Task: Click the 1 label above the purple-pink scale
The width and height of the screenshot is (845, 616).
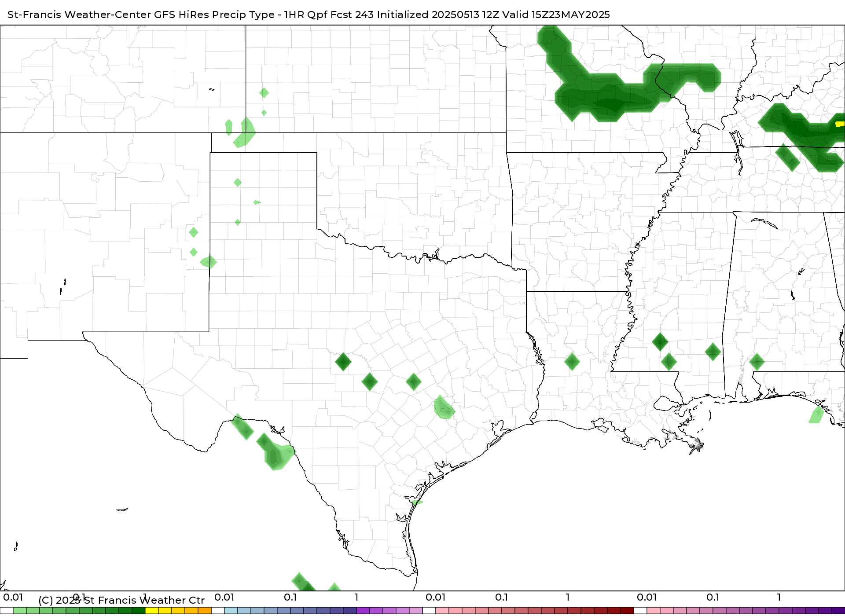Action: point(779,597)
